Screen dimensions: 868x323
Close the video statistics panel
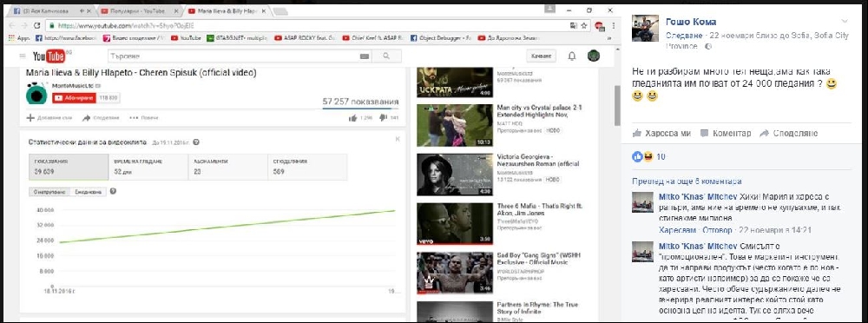[x=398, y=139]
